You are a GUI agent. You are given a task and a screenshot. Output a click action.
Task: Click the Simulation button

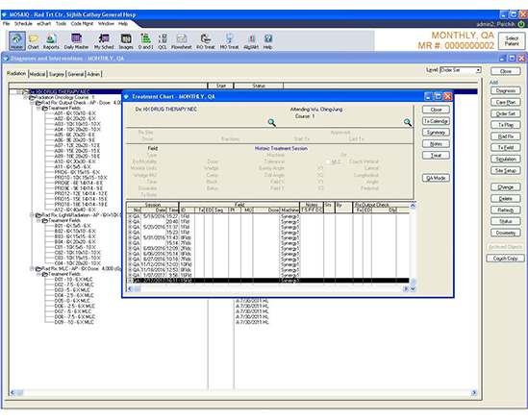506,160
